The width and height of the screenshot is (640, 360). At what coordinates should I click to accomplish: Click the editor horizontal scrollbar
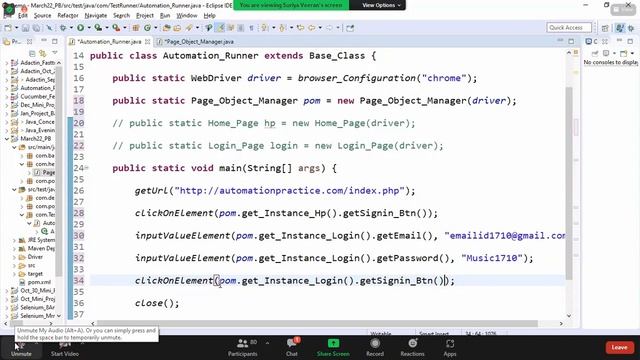click(317, 323)
